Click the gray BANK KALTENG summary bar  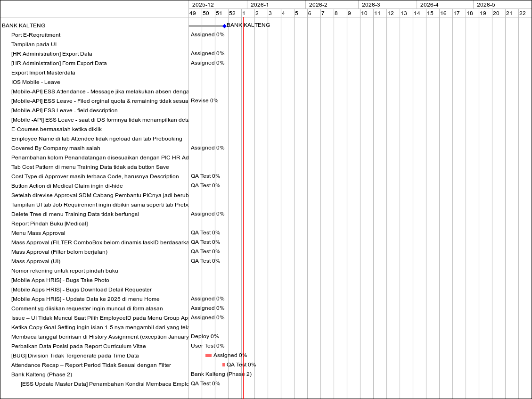pyautogui.click(x=205, y=26)
